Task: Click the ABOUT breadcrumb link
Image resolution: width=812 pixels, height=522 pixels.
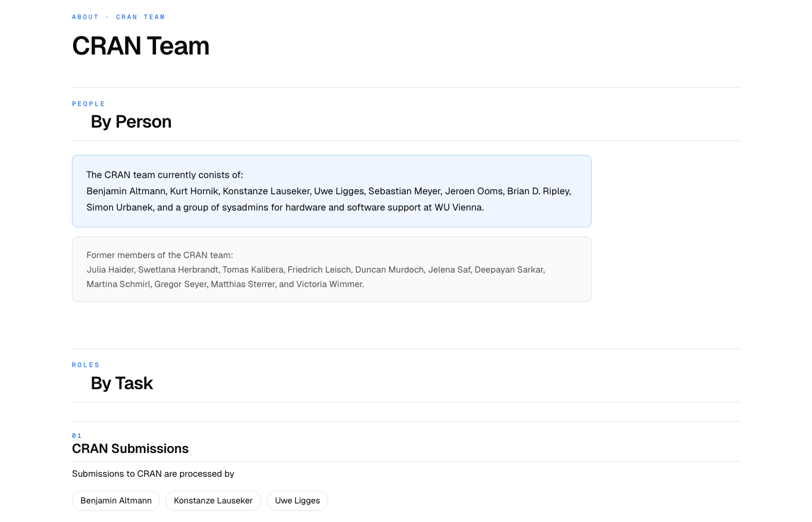Action: point(85,17)
